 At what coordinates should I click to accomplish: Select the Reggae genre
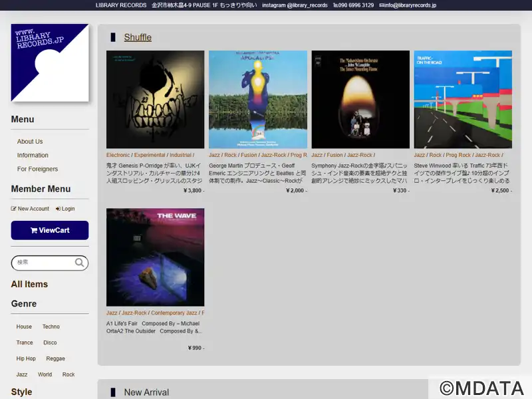[x=55, y=358]
